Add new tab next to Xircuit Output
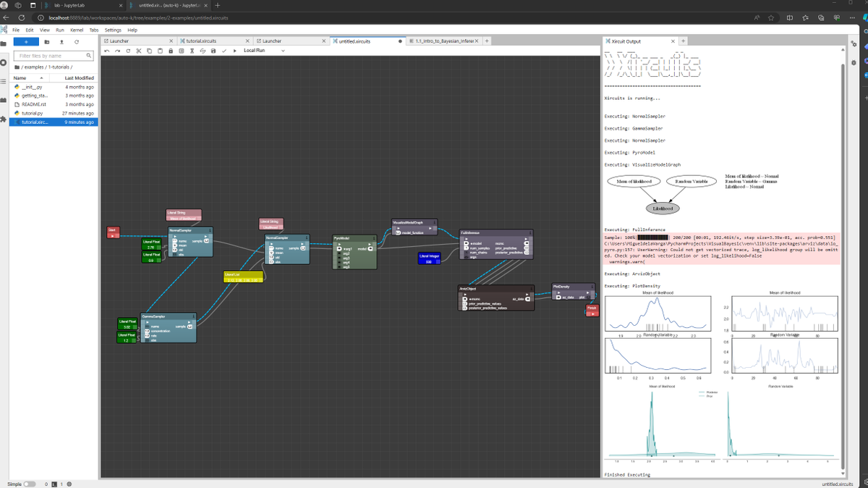Viewport: 868px width, 488px height. [x=683, y=41]
